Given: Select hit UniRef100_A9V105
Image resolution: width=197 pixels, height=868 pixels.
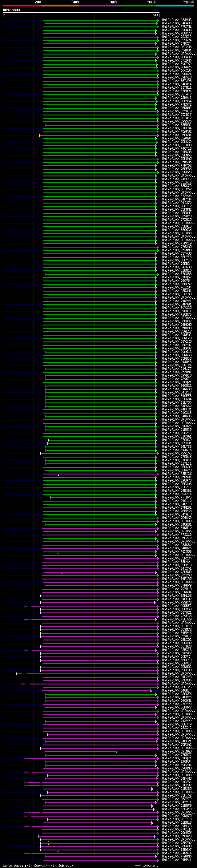Looking at the screenshot, I should 177,453.
